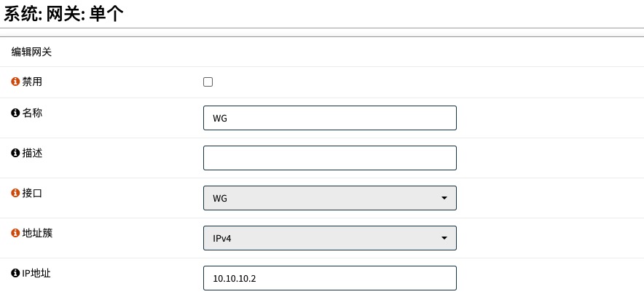Click the IP地址 label text
This screenshot has width=644, height=297.
pos(36,273)
